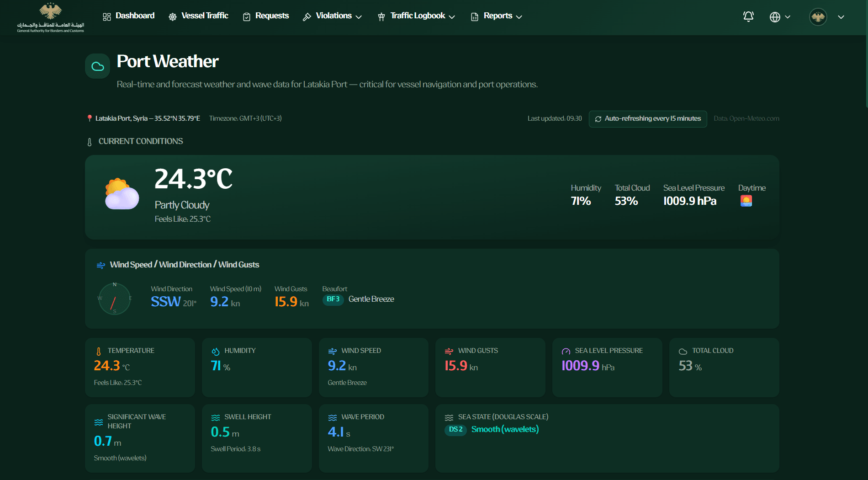Click the Swell Height waves icon

216,417
